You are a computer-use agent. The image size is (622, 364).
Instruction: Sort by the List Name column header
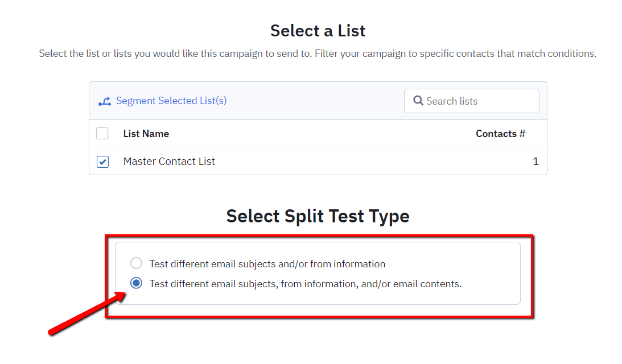click(x=146, y=133)
